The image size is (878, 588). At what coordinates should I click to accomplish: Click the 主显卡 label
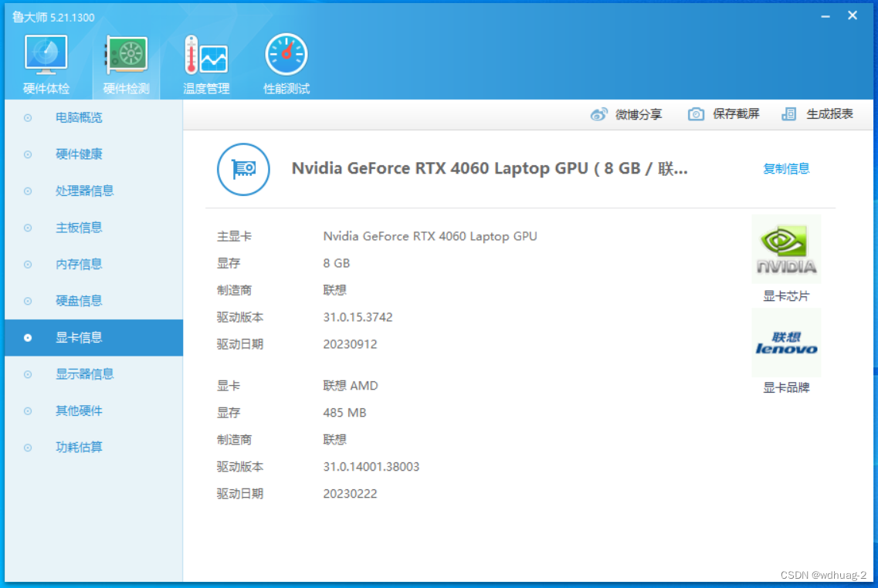click(234, 236)
